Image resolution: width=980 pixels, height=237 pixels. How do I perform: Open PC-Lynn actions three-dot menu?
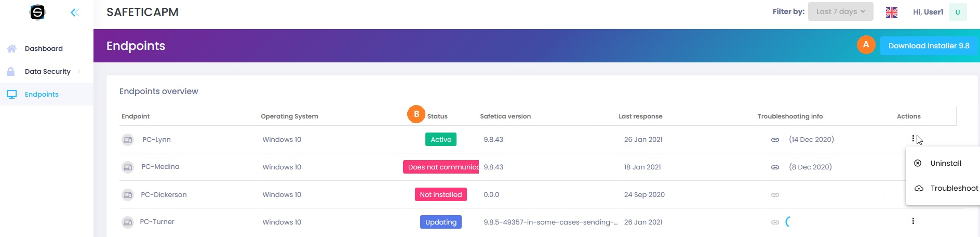[912, 138]
